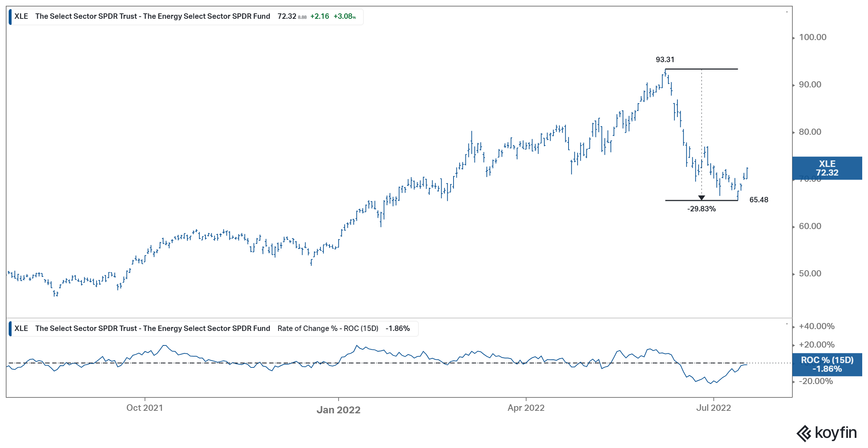Click the last price 72.32 in the legend
This screenshot has height=448, width=868.
pyautogui.click(x=287, y=16)
